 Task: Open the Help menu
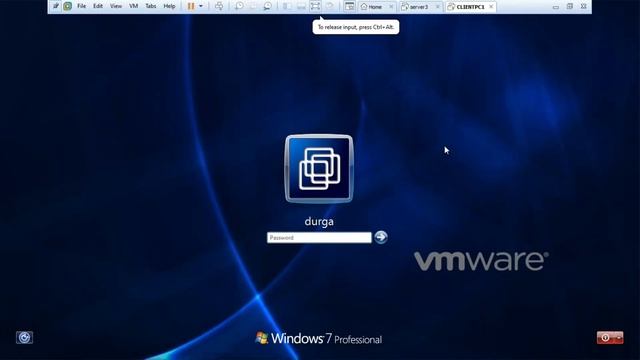tap(169, 6)
